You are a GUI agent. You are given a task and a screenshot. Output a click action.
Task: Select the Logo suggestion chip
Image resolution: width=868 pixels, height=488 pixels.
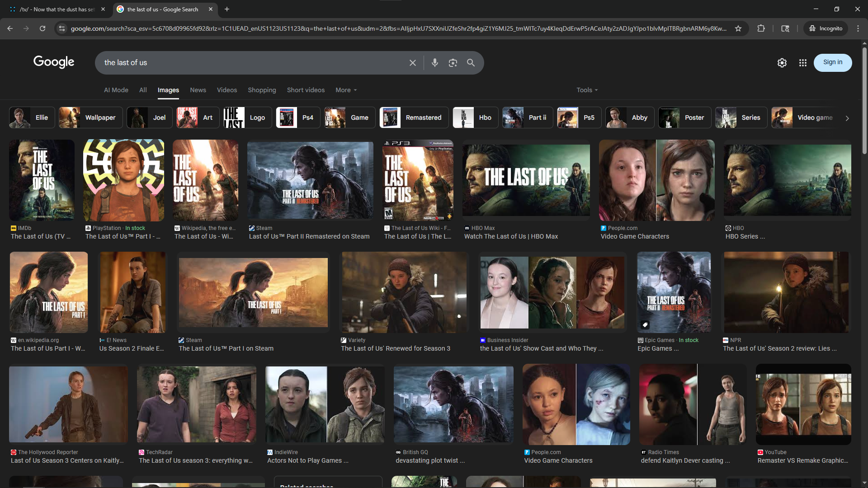pyautogui.click(x=248, y=117)
